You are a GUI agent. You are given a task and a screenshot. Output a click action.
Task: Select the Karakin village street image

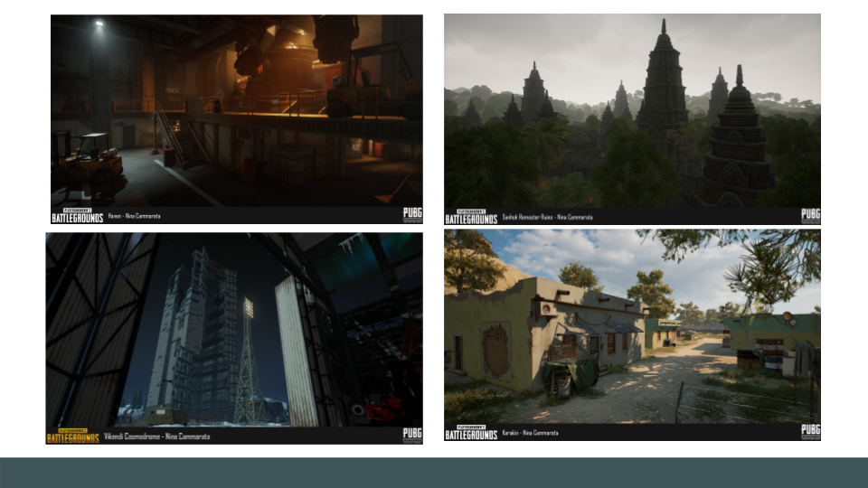click(x=632, y=335)
